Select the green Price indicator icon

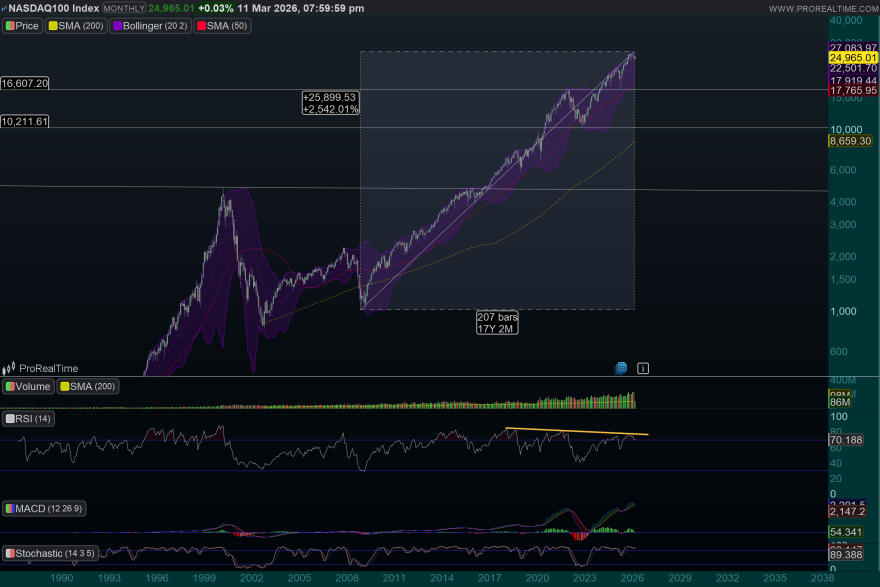tap(10, 25)
